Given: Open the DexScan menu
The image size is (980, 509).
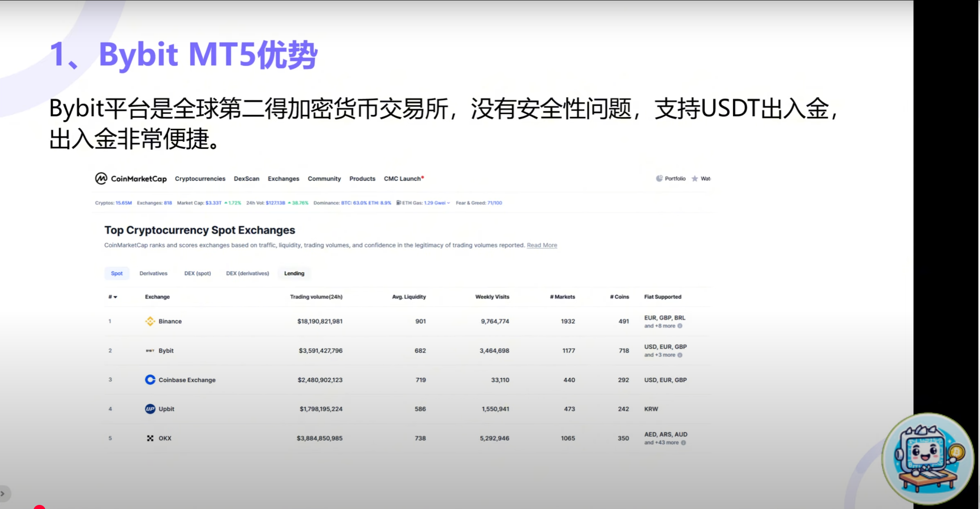Looking at the screenshot, I should 246,179.
